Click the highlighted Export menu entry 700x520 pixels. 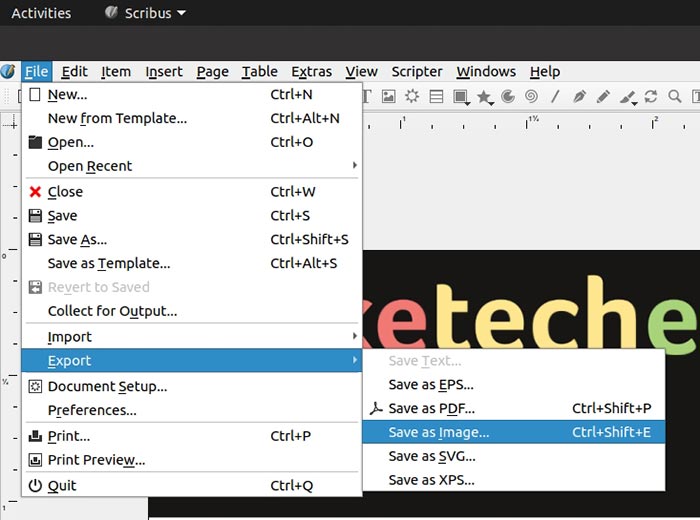pyautogui.click(x=192, y=360)
